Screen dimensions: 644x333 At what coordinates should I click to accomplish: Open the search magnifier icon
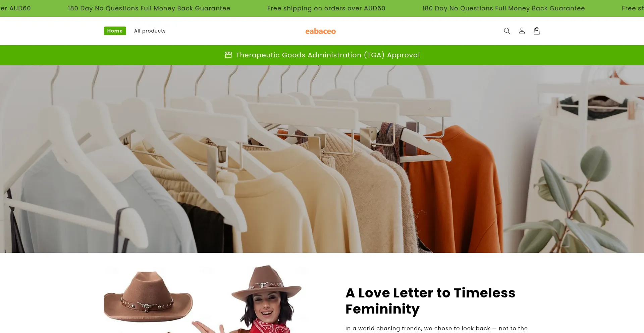tap(507, 31)
